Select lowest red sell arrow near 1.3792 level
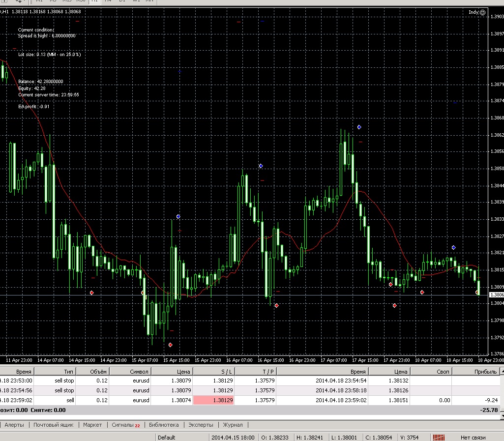 click(170, 345)
